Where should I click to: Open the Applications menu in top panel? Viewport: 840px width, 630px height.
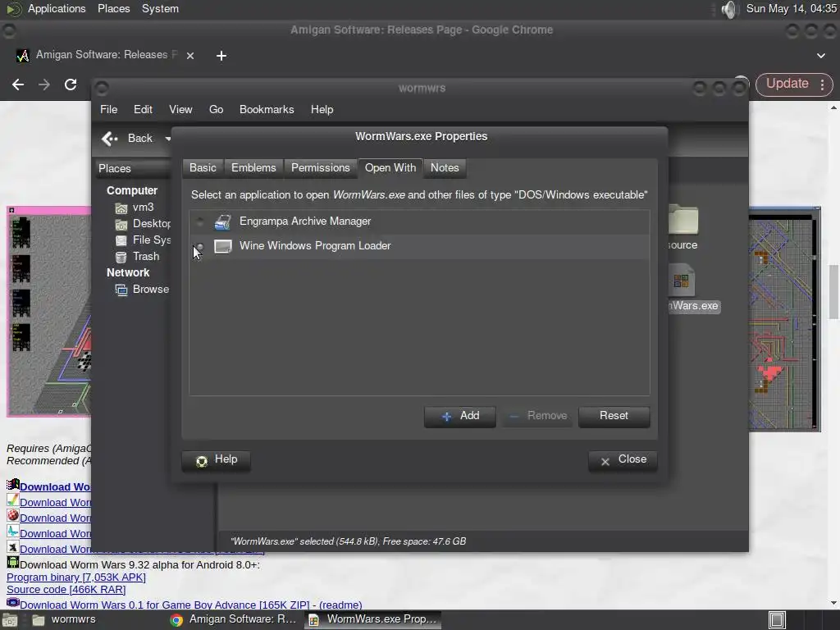57,8
